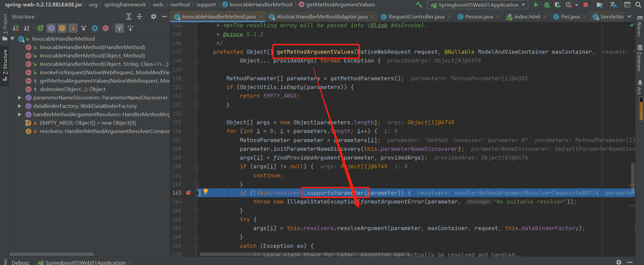Expand dataBinderFactory property node

pos(19,106)
